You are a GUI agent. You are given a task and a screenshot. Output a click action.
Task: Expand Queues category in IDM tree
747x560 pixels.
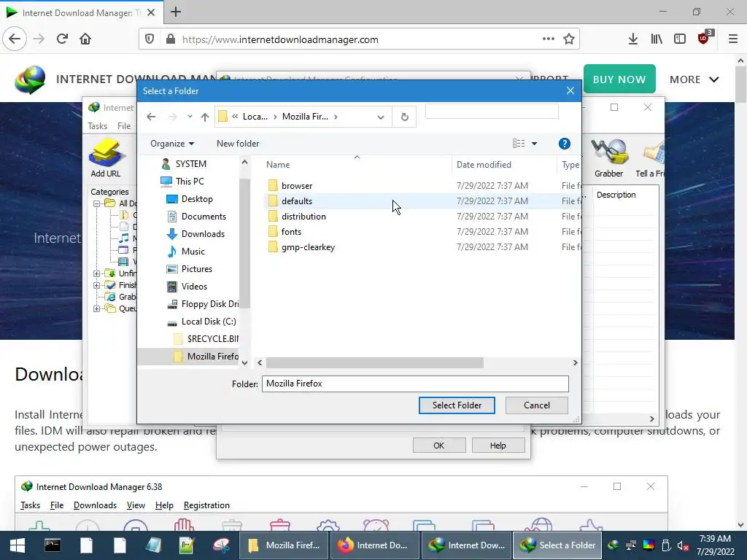(x=96, y=308)
